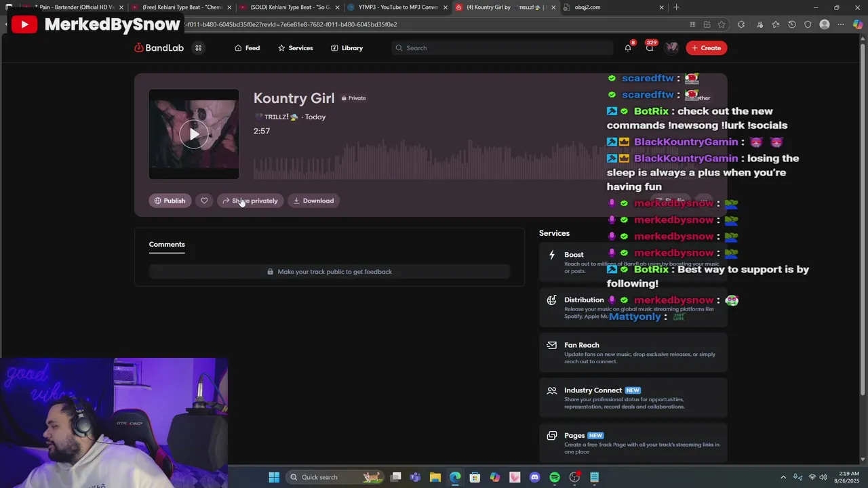The width and height of the screenshot is (868, 488).
Task: Select the Comments tab
Action: [x=167, y=244]
